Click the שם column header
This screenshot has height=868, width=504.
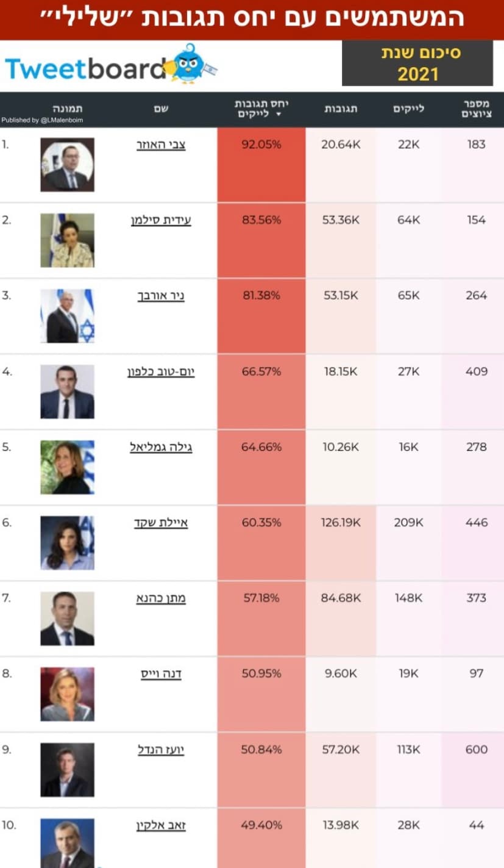click(161, 109)
